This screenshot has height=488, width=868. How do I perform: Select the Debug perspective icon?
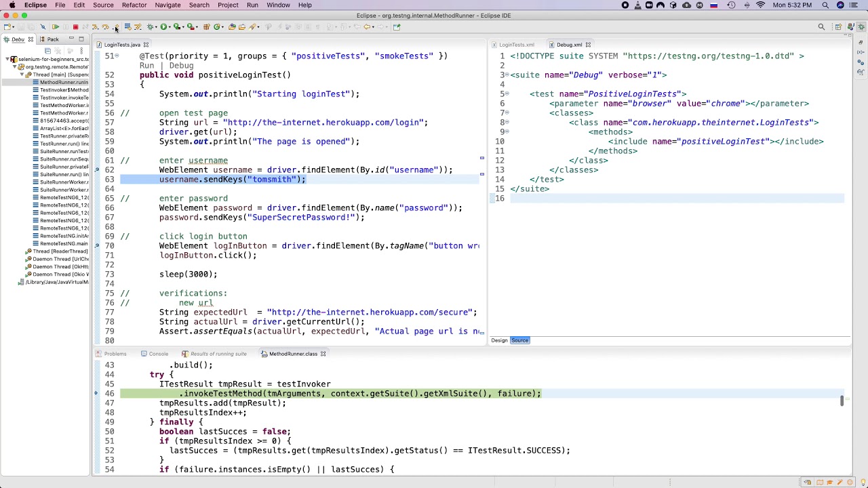point(861,27)
